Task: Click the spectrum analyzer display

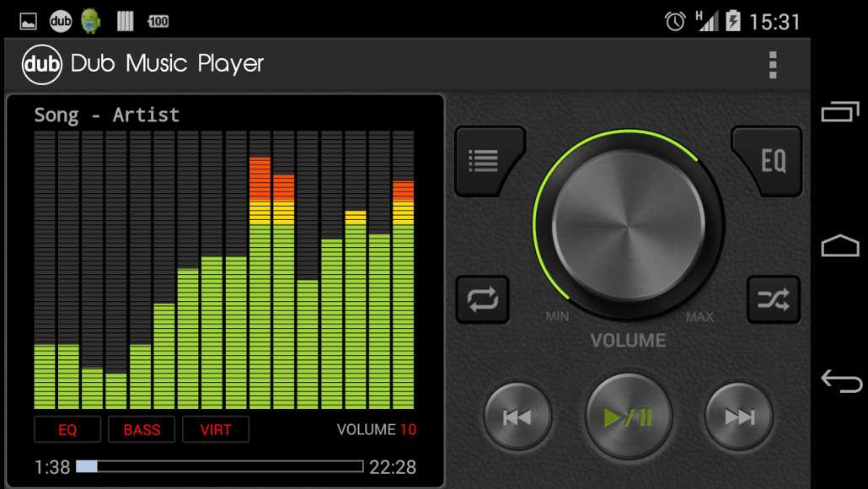Action: pyautogui.click(x=224, y=270)
